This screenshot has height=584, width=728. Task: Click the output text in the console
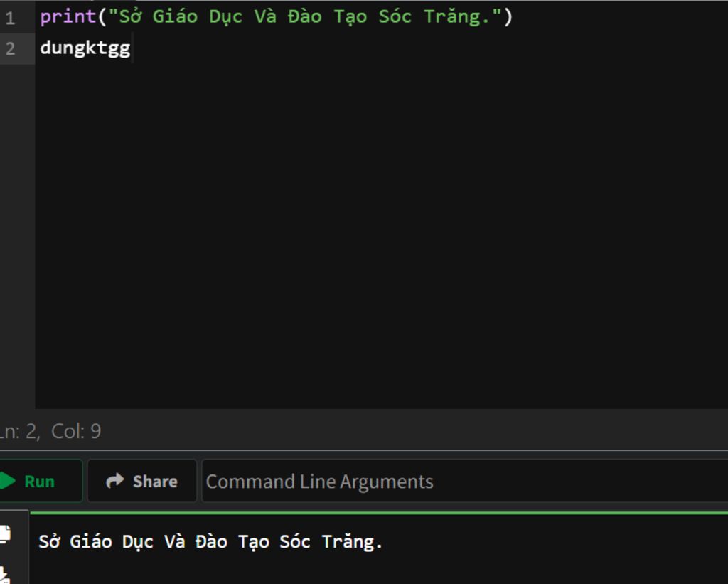[210, 542]
